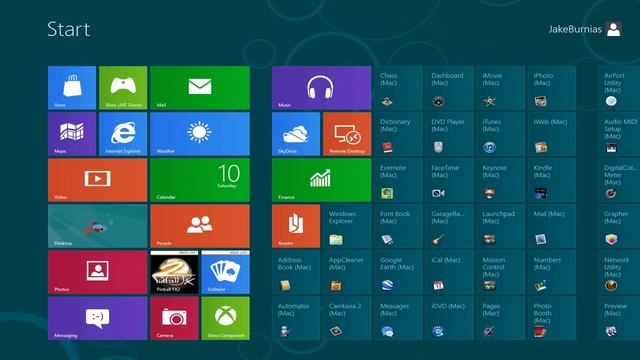This screenshot has height=360, width=640.
Task: Open Mail (Mac) tile
Action: (x=552, y=226)
